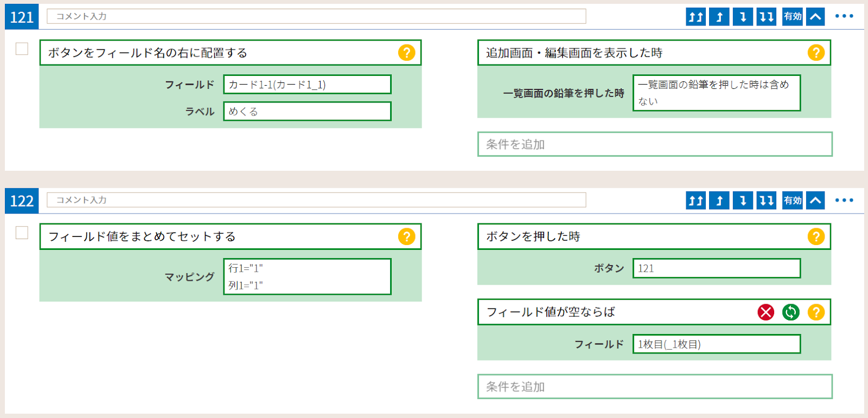The height and width of the screenshot is (418, 868).
Task: Open the フィールド value カード1-1(カード1_1)
Action: (307, 85)
